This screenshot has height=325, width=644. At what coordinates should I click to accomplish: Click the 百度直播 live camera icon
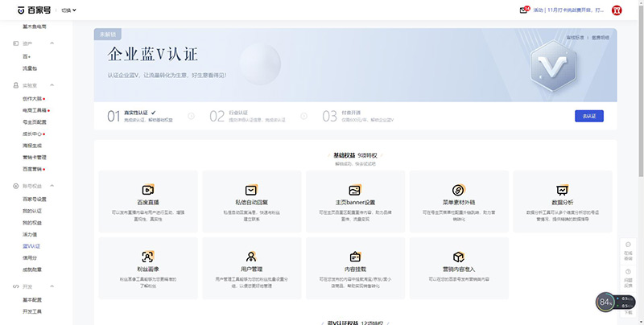click(148, 190)
